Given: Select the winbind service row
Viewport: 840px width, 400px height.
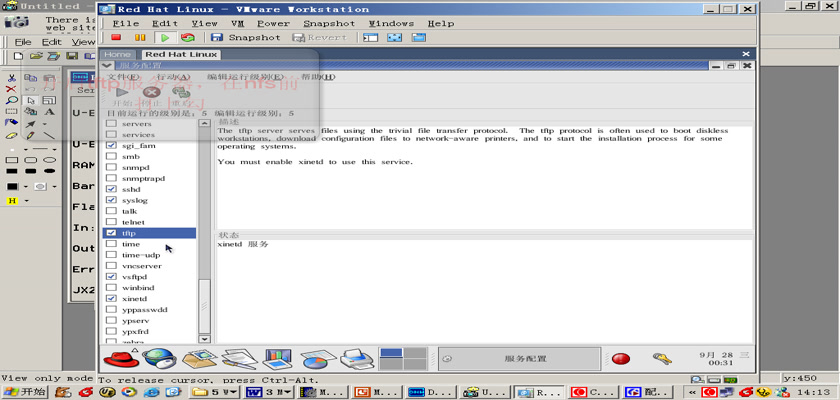Looking at the screenshot, I should coord(149,288).
